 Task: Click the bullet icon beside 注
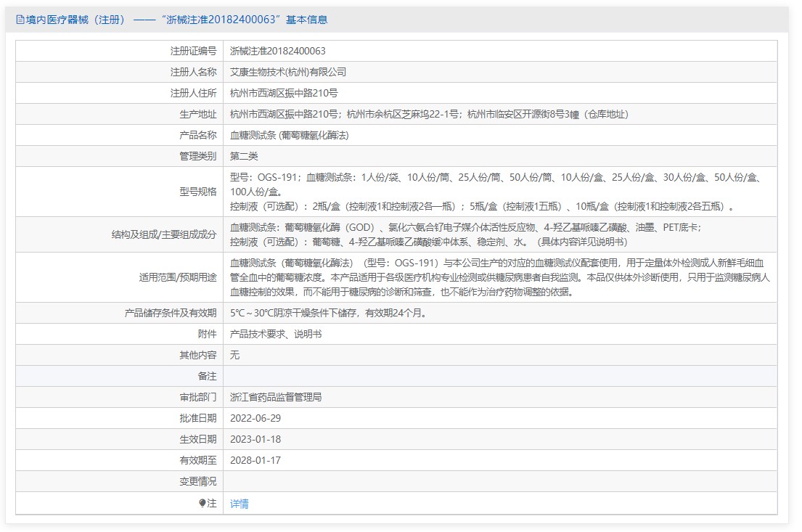pos(202,503)
